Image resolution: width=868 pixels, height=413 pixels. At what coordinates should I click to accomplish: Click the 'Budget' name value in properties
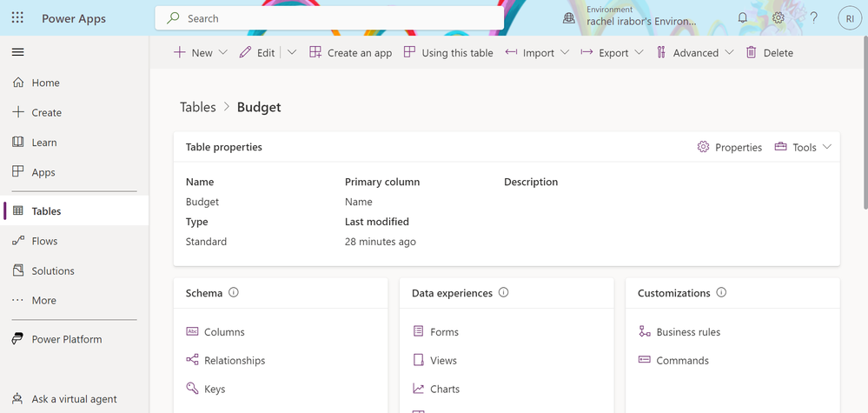pyautogui.click(x=202, y=202)
